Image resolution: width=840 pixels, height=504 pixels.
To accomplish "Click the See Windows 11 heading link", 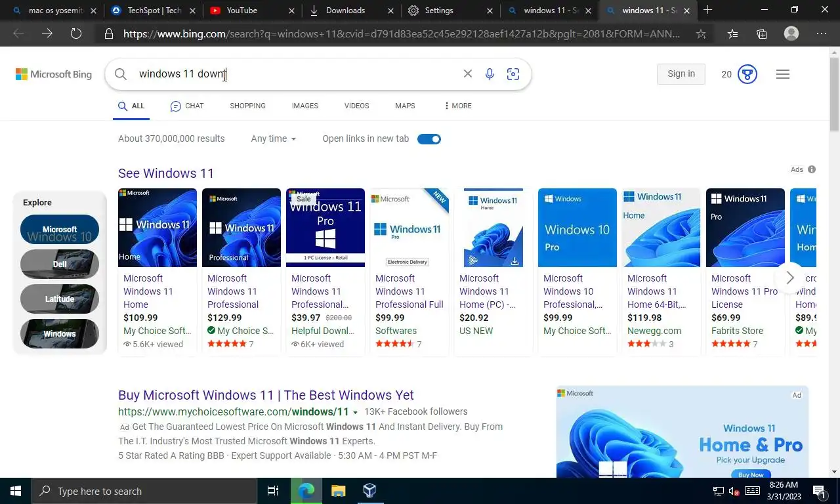I will click(166, 173).
